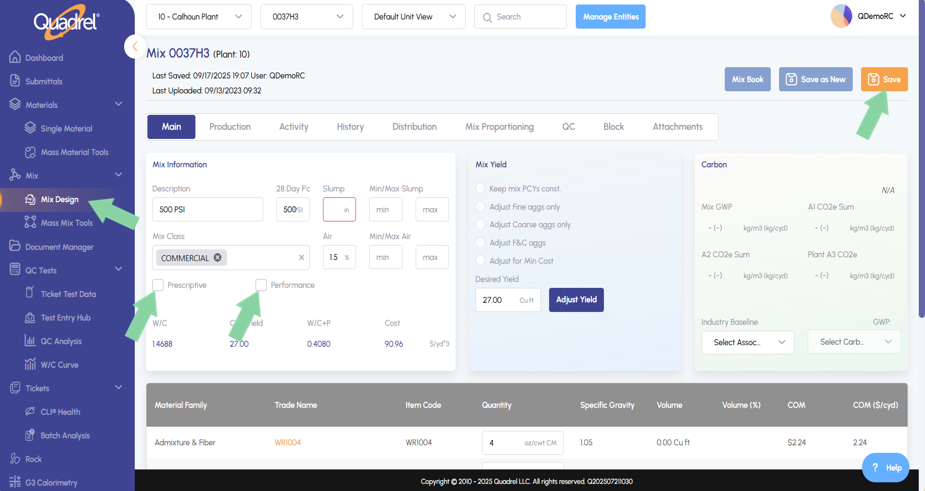Click the QC Tests clipboard icon
Screen dimensions: 925x491
(x=15, y=270)
